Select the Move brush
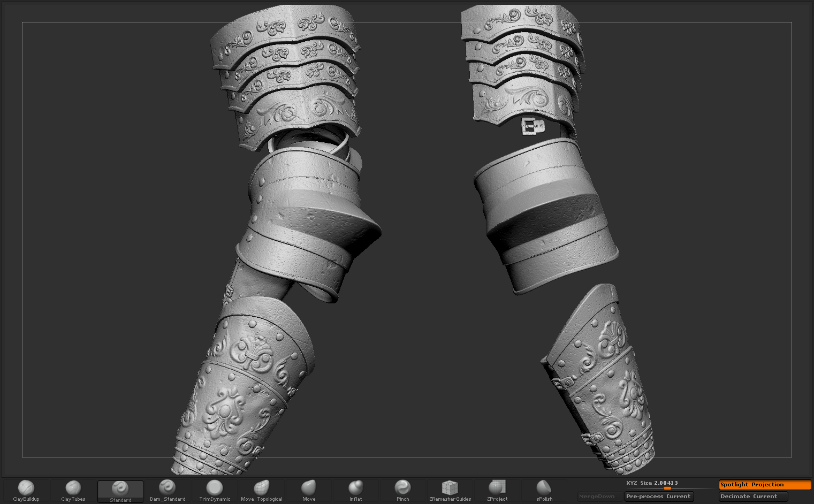This screenshot has height=504, width=814. pyautogui.click(x=309, y=491)
